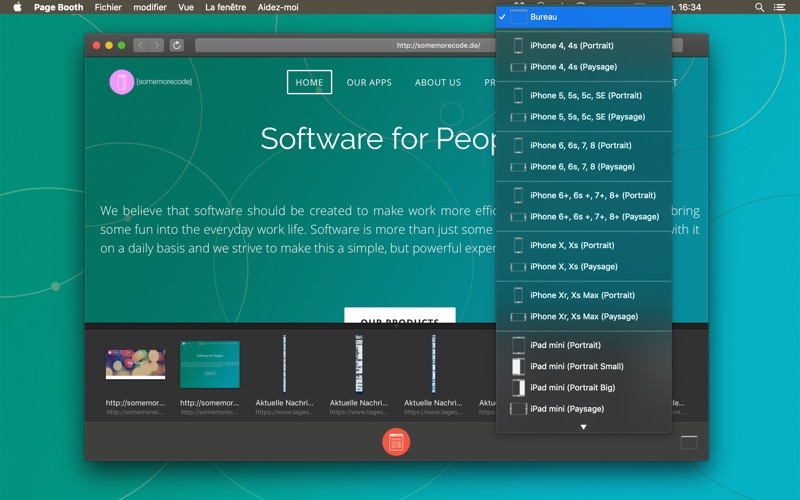Click the red capture screenshot button
Viewport: 800px width, 500px height.
[x=396, y=442]
